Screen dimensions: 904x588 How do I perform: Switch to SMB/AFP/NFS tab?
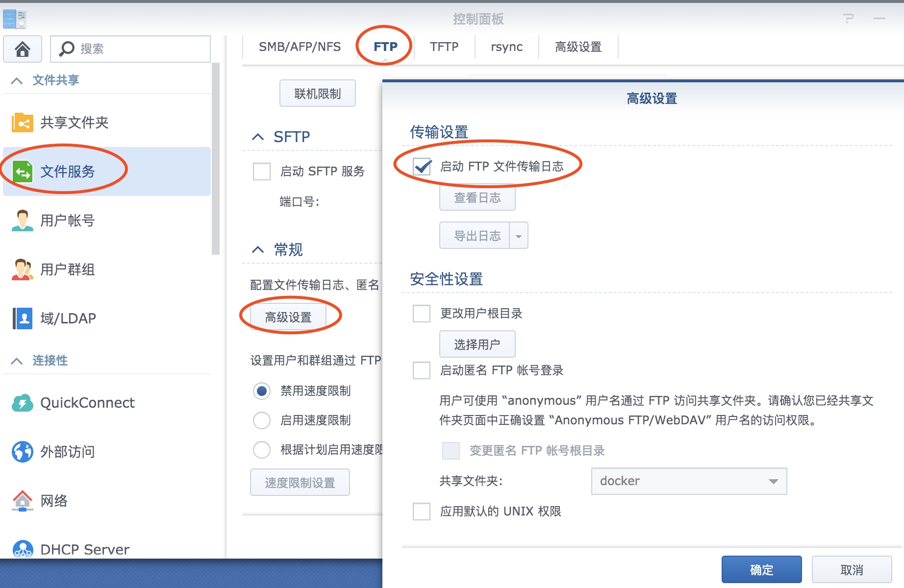coord(300,47)
